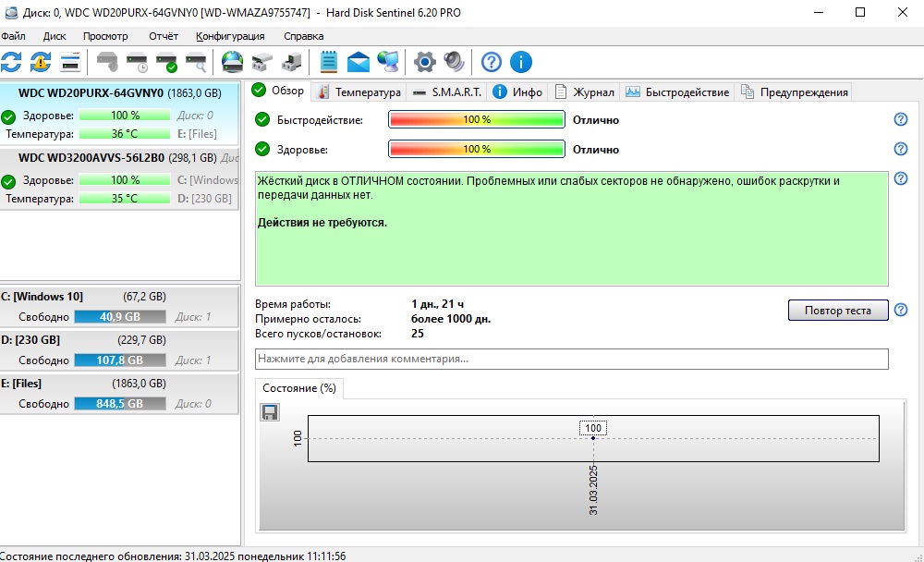
Task: Open the Справка menu
Action: click(303, 36)
